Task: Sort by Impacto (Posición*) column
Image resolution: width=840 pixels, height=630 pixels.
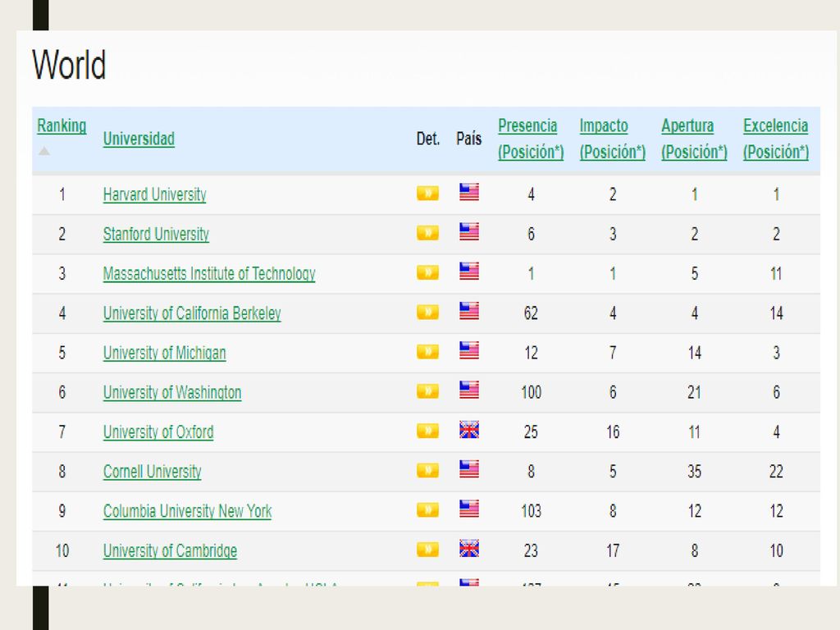Action: coord(612,139)
